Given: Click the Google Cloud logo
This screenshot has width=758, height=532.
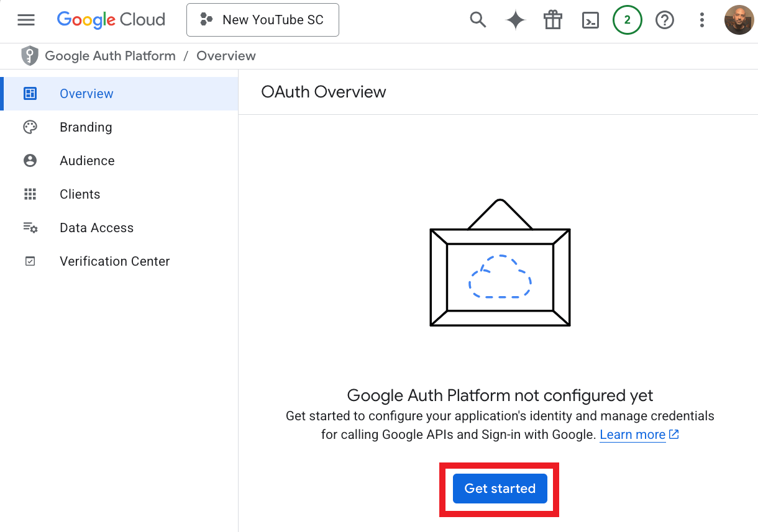Looking at the screenshot, I should point(111,20).
